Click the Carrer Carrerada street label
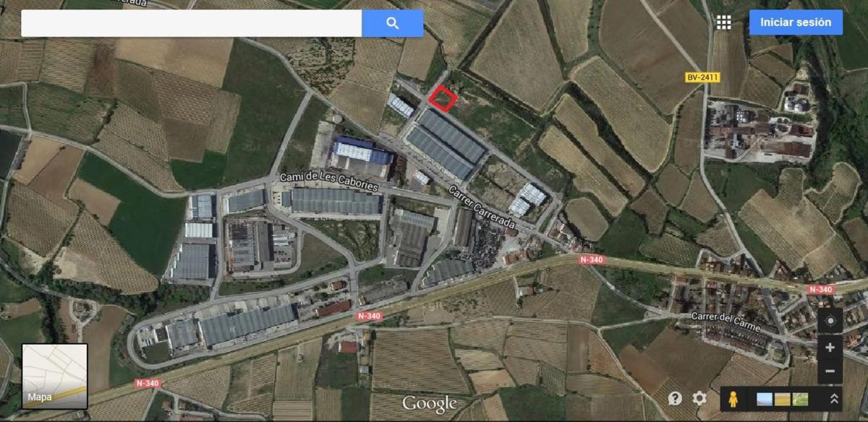 (x=482, y=209)
